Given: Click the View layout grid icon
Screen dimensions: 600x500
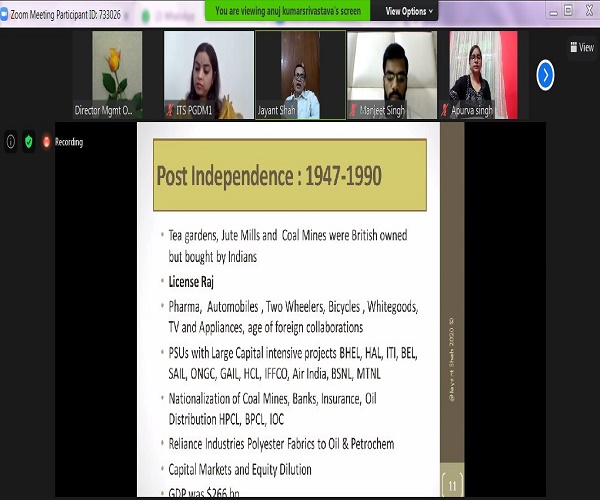Looking at the screenshot, I should click(574, 47).
